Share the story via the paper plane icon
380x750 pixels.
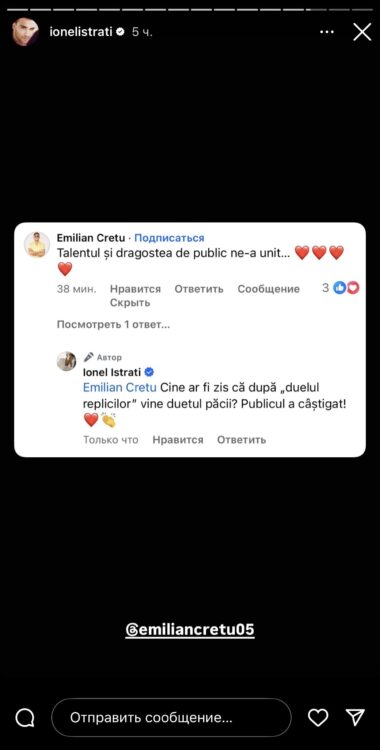[355, 717]
